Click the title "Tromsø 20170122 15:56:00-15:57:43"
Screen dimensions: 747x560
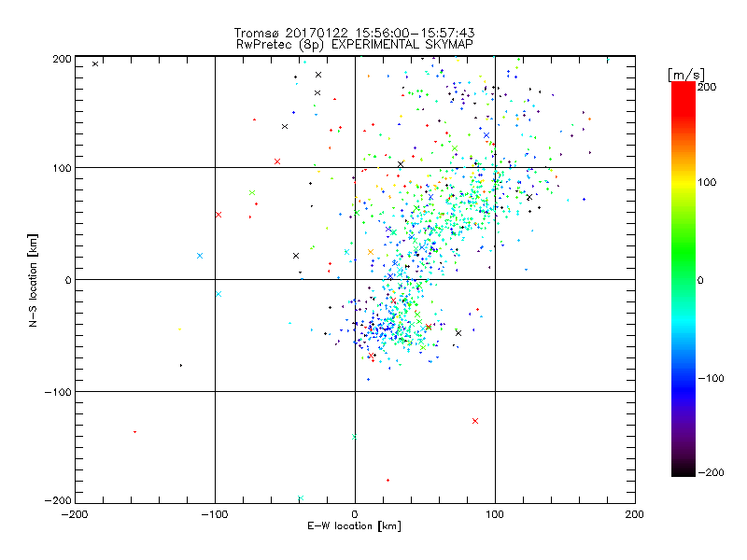click(354, 33)
